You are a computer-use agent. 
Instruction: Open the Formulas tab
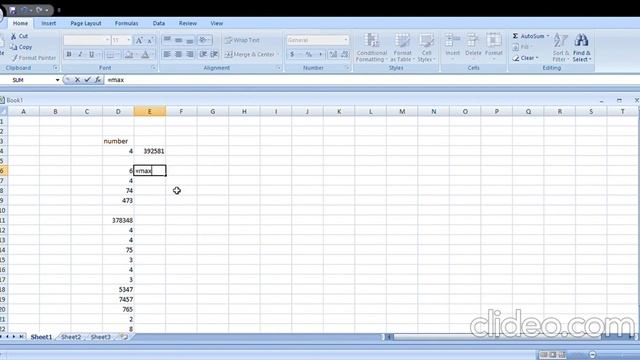(126, 23)
